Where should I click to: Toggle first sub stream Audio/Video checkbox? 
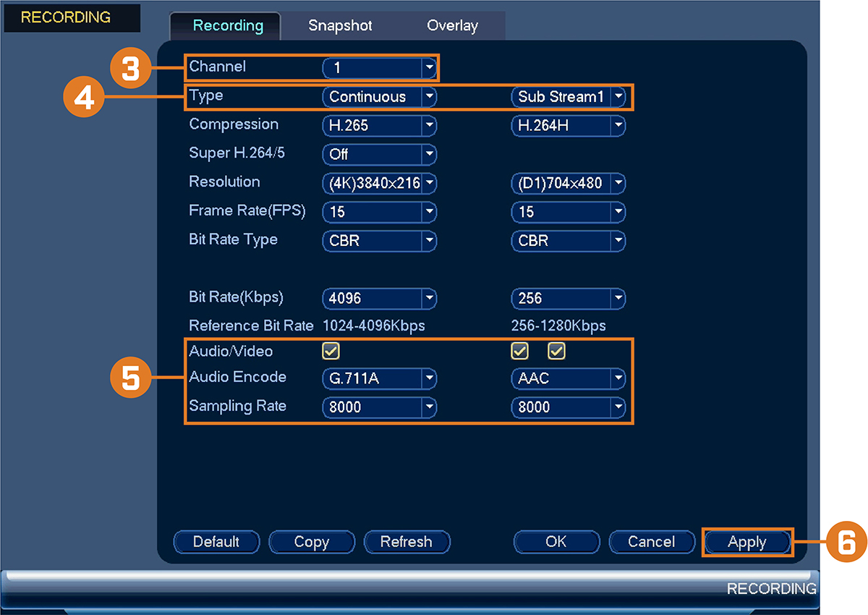point(519,352)
